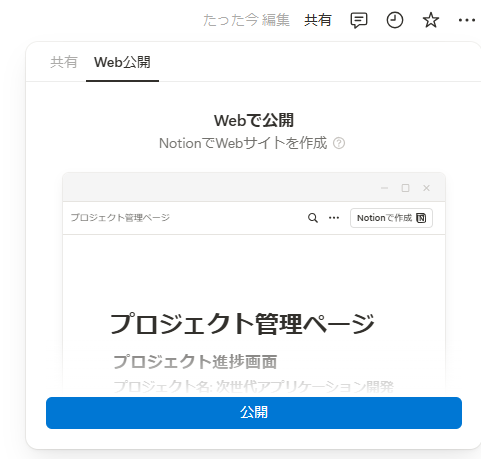The width and height of the screenshot is (481, 459).
Task: Click the 共有 button in top bar
Action: coord(318,20)
